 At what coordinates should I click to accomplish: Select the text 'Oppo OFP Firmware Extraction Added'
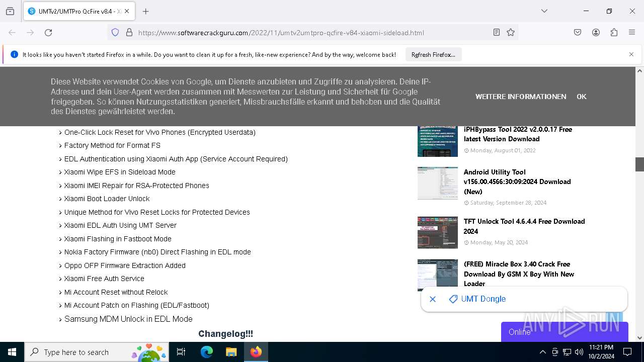(x=125, y=265)
